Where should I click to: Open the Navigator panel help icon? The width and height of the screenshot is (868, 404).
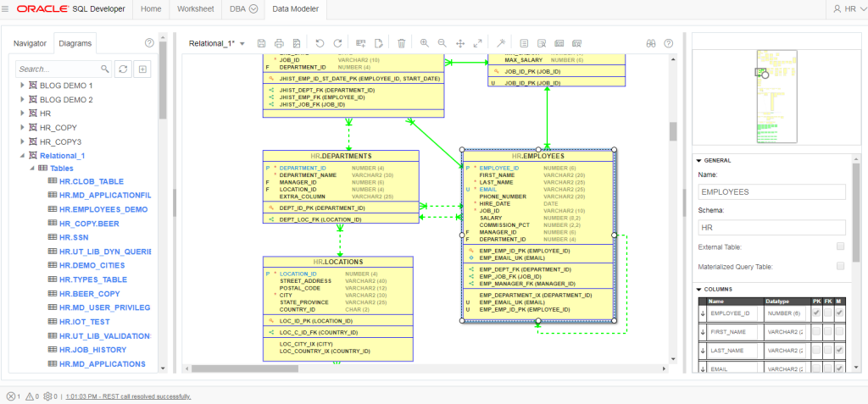149,42
